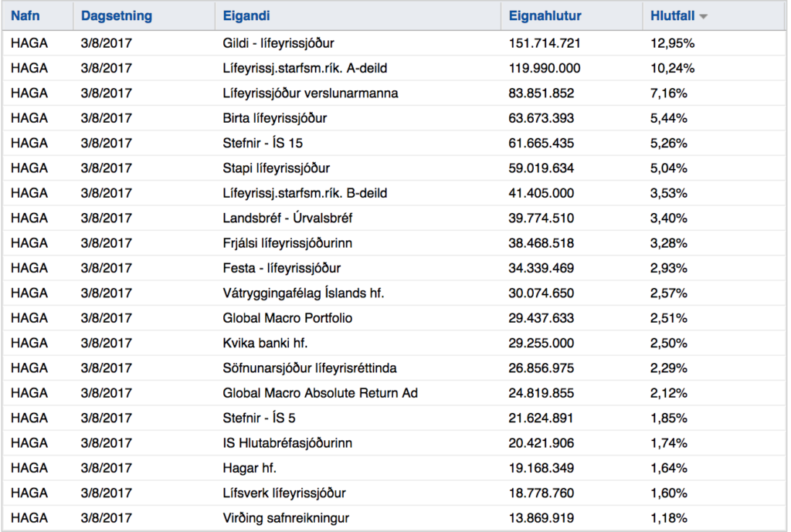This screenshot has width=791, height=532.
Task: Click percentage 2,57%
Action: coord(669,293)
